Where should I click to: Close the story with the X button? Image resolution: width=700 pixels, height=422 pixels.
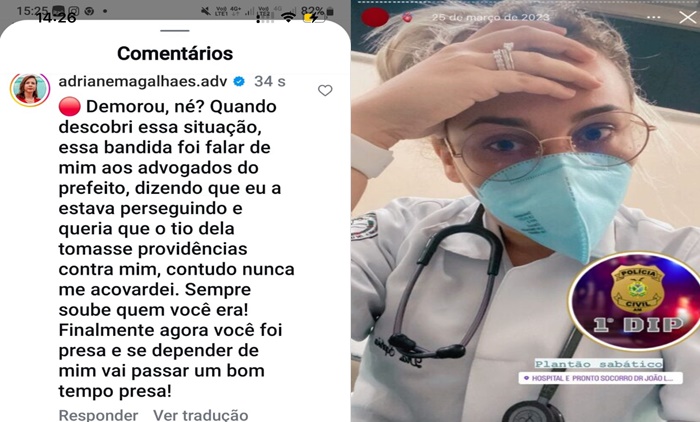click(x=688, y=17)
